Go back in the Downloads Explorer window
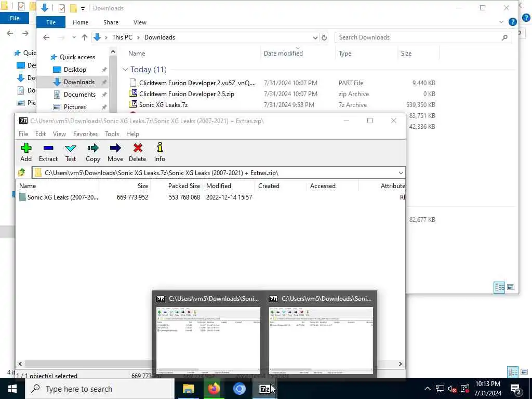 [x=46, y=37]
